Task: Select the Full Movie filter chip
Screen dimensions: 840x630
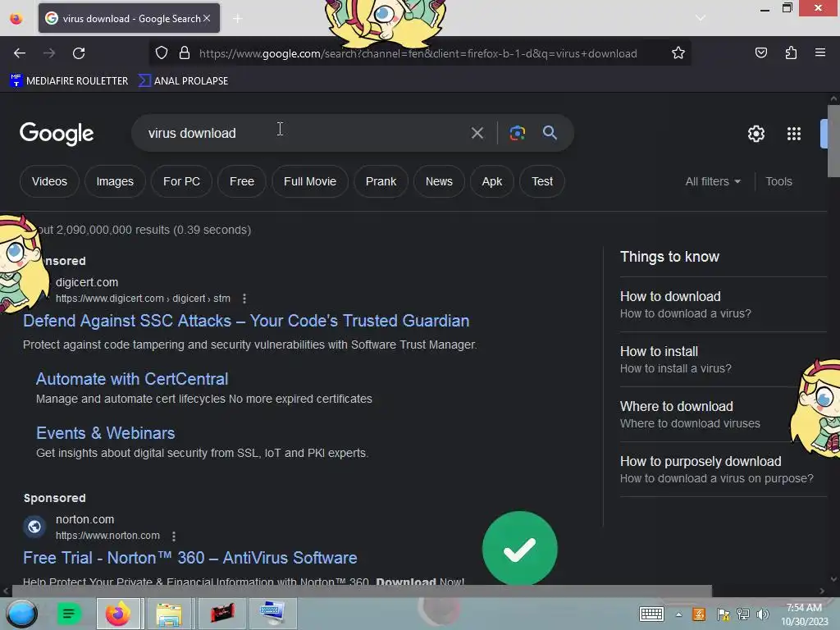Action: click(310, 181)
